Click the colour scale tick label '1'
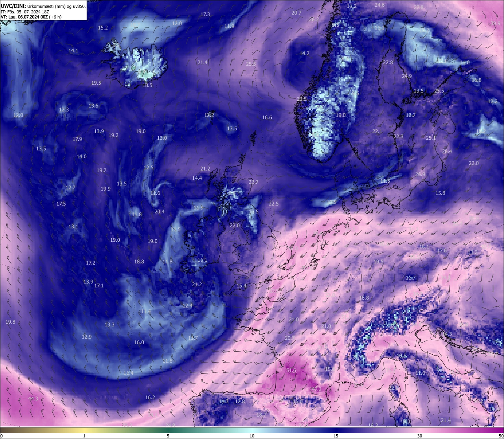Image resolution: width=504 pixels, height=439 pixels. click(x=84, y=436)
